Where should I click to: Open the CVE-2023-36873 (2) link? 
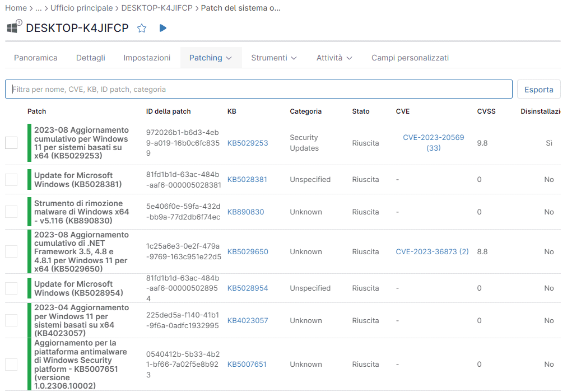point(432,252)
